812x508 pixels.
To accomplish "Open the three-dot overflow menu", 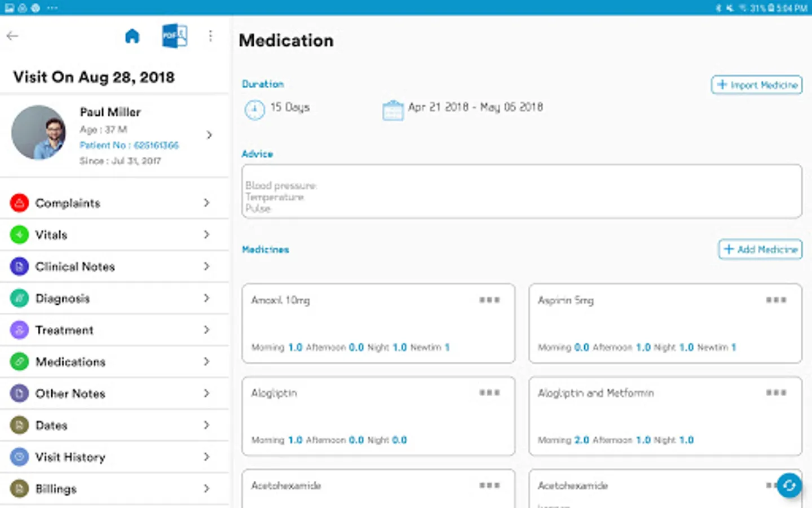I will pyautogui.click(x=210, y=36).
